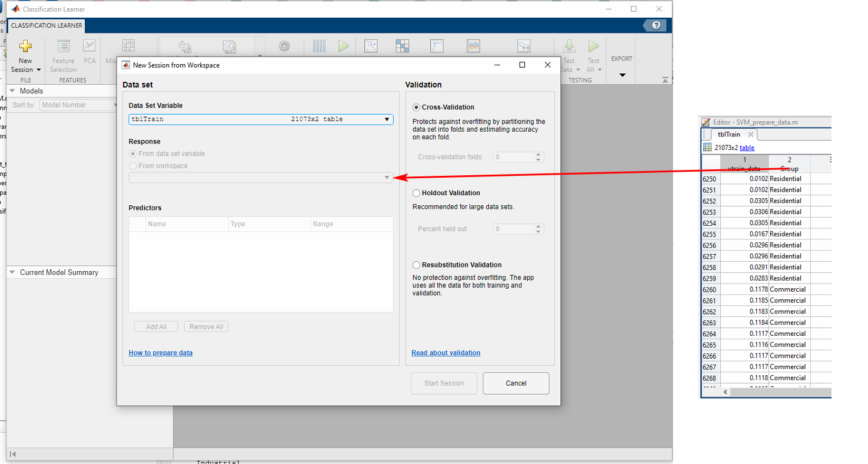Click the Test Data download icon

(x=569, y=46)
